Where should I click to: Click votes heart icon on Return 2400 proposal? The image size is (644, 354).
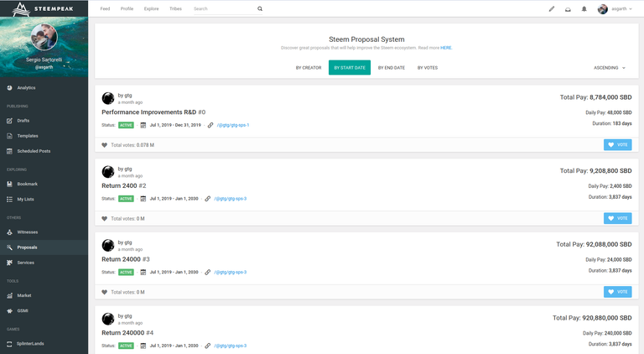click(x=104, y=218)
